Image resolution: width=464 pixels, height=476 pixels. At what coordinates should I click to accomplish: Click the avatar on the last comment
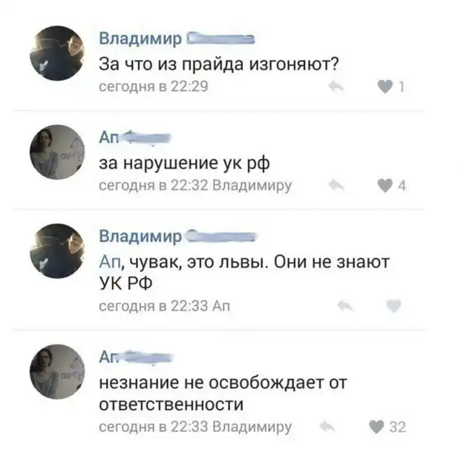(57, 371)
